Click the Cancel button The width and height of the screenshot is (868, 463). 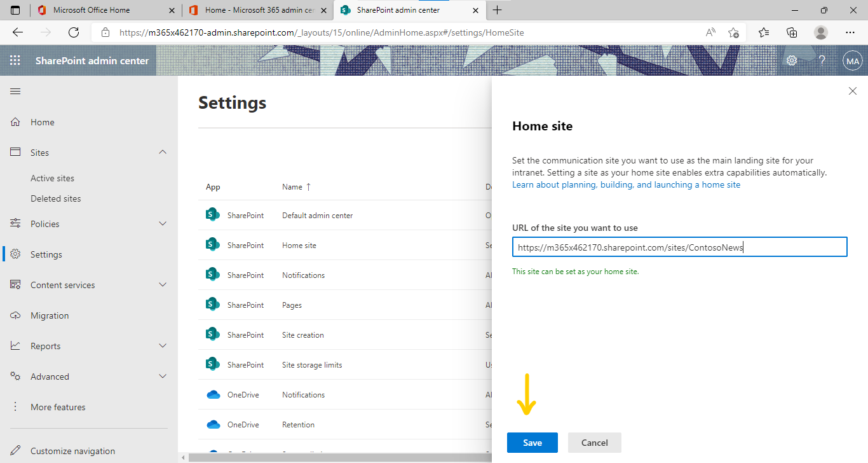(x=595, y=443)
